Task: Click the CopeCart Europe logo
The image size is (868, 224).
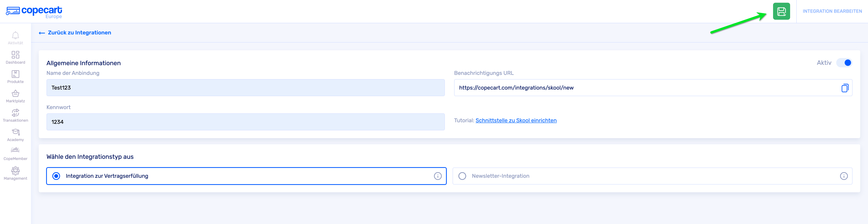Action: click(x=34, y=12)
